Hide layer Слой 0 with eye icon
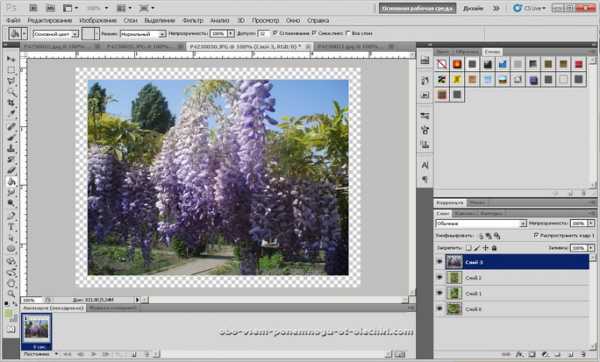The width and height of the screenshot is (600, 362). 439,308
